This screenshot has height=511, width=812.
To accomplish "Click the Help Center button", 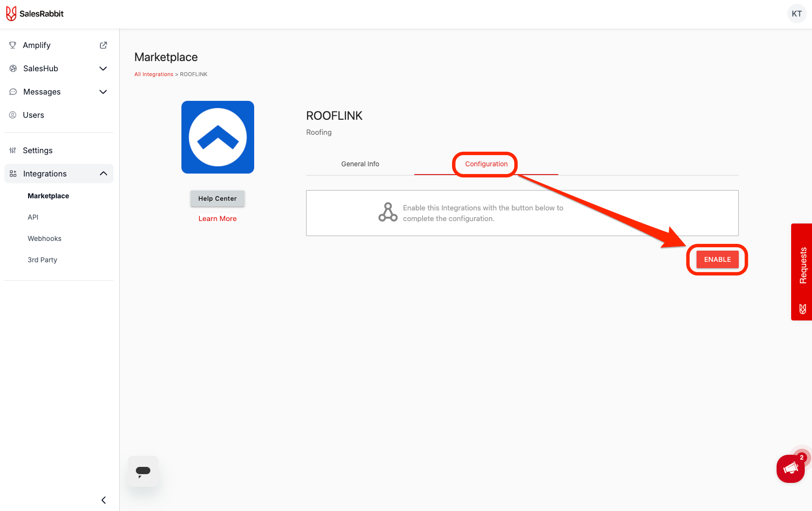I will 217,198.
